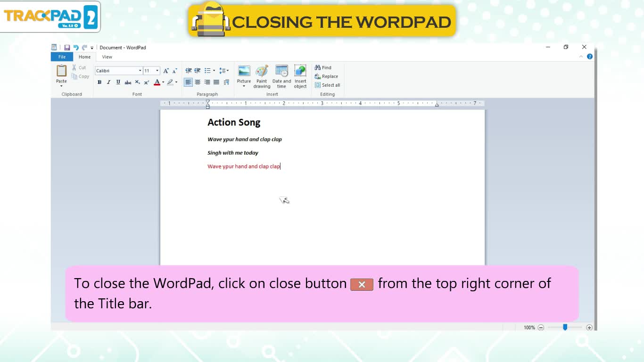The height and width of the screenshot is (362, 644).
Task: Click the ruler right indent marker
Action: 437,105
